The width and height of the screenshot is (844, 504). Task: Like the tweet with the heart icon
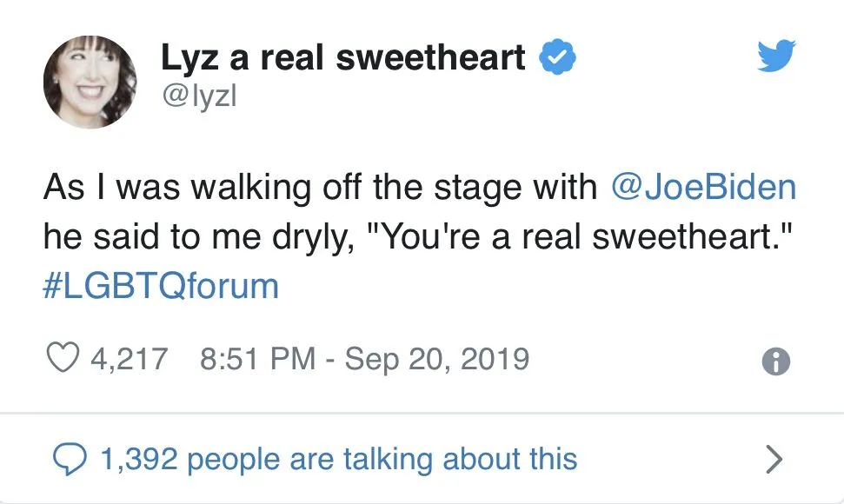click(62, 358)
